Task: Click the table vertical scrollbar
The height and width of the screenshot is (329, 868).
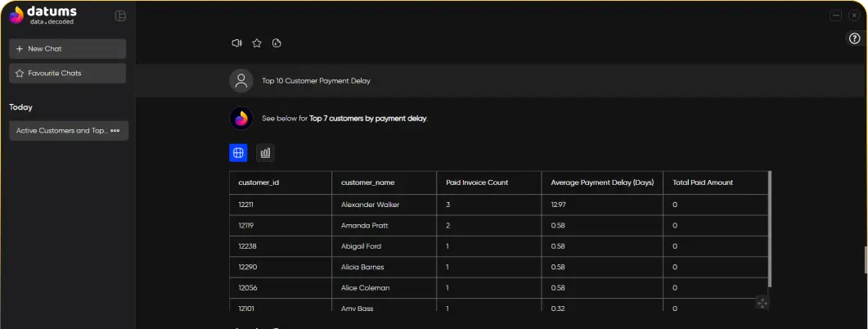Action: (770, 229)
